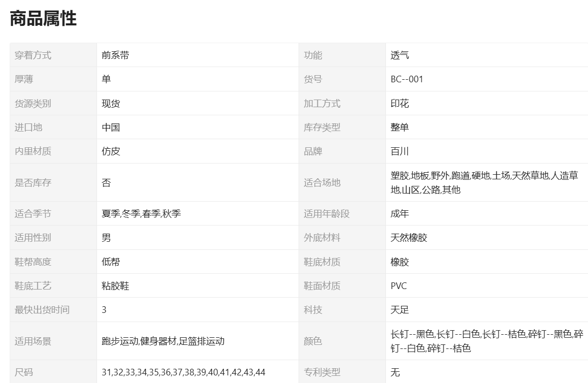Select the 跑步运动,健身器材,足篮排运动 scenario value

[x=163, y=341]
